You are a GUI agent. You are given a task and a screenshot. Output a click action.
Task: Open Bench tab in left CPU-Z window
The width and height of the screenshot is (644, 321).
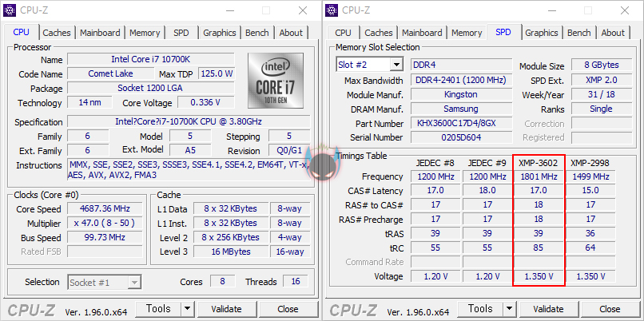click(x=257, y=33)
